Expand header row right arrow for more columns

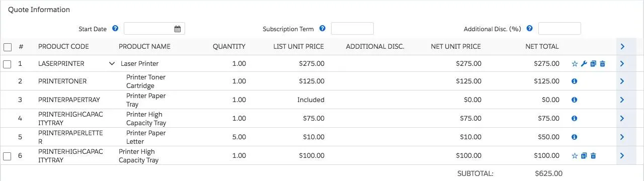(622, 46)
